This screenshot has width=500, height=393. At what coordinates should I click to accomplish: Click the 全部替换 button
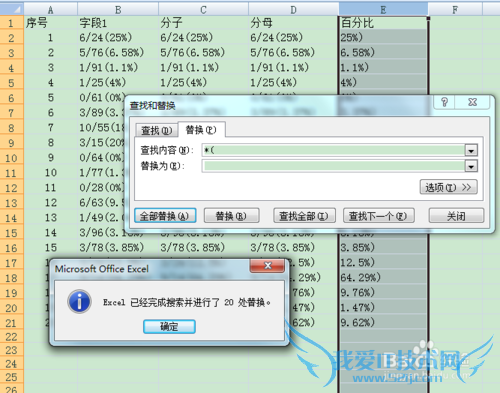point(165,216)
